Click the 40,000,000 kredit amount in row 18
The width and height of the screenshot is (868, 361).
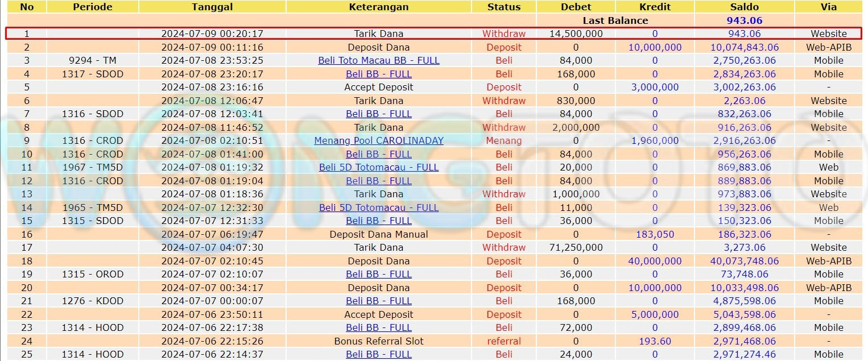[x=655, y=261]
